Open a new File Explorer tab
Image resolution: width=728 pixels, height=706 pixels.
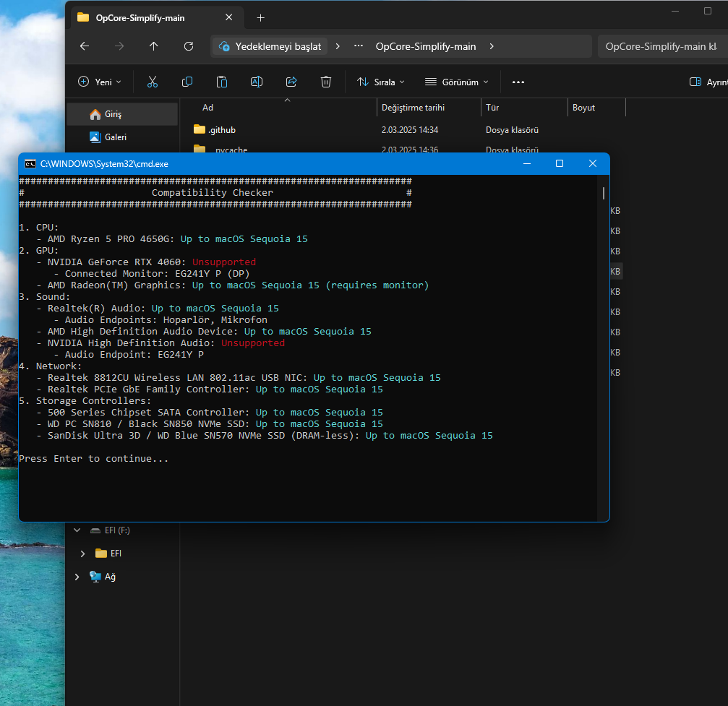(x=261, y=17)
